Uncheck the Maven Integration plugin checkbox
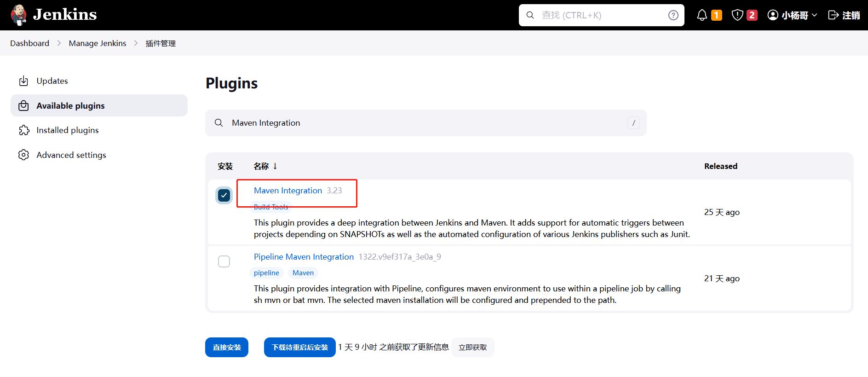 [224, 195]
